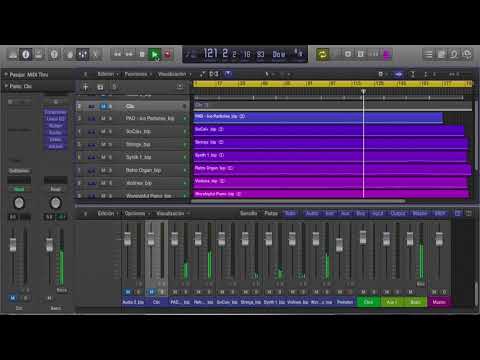The width and height of the screenshot is (480, 360).
Task: Toggle the MIDI filter button in mixer
Action: (x=439, y=213)
